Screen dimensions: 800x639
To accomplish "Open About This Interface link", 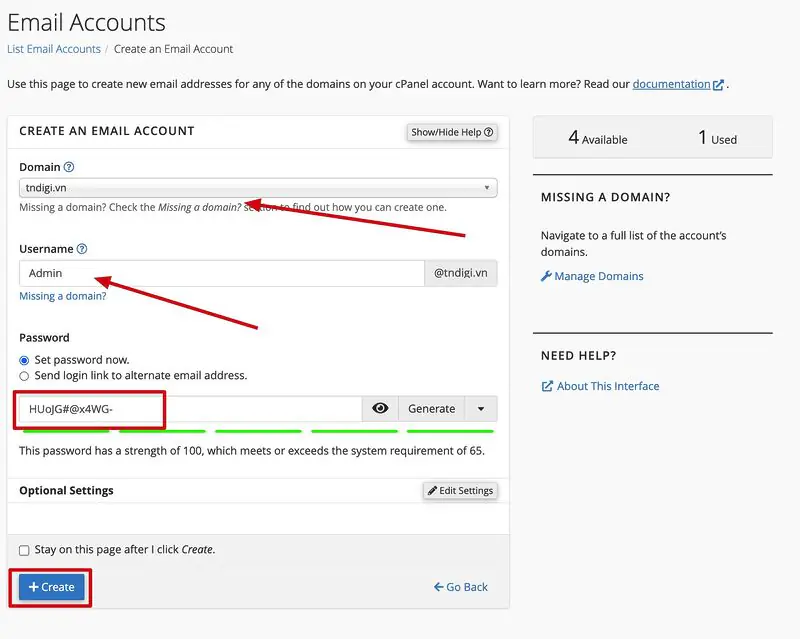I will click(601, 386).
